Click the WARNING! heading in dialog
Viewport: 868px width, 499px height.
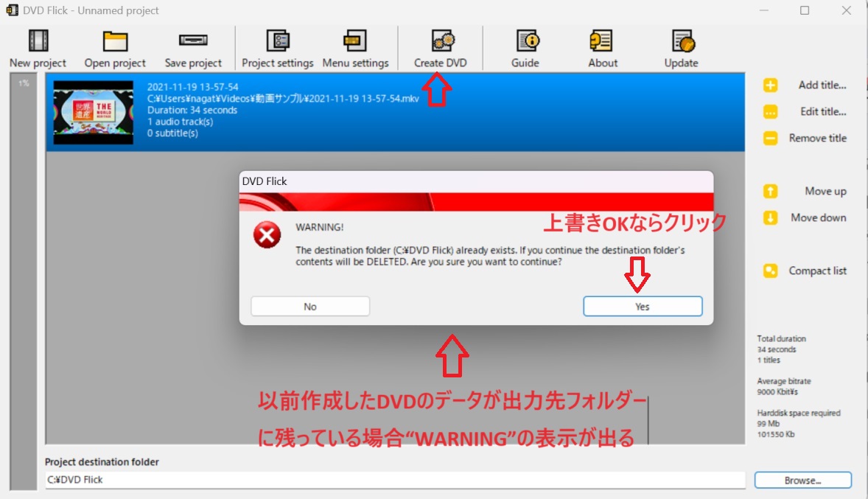pos(319,227)
